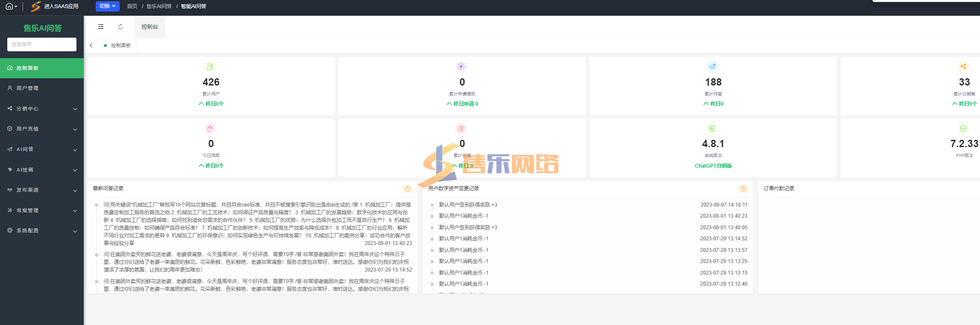This screenshot has height=325, width=980.
Task: Expand 分销中心 chevron arrow
Action: pos(75,109)
